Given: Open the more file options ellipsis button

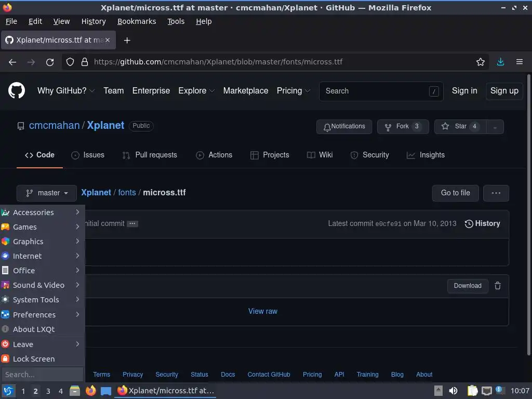Looking at the screenshot, I should click(x=496, y=193).
